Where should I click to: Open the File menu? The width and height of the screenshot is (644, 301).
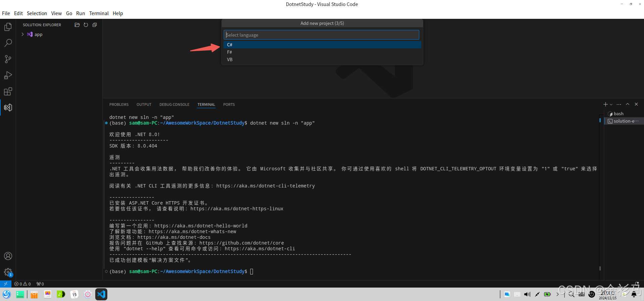[6, 13]
